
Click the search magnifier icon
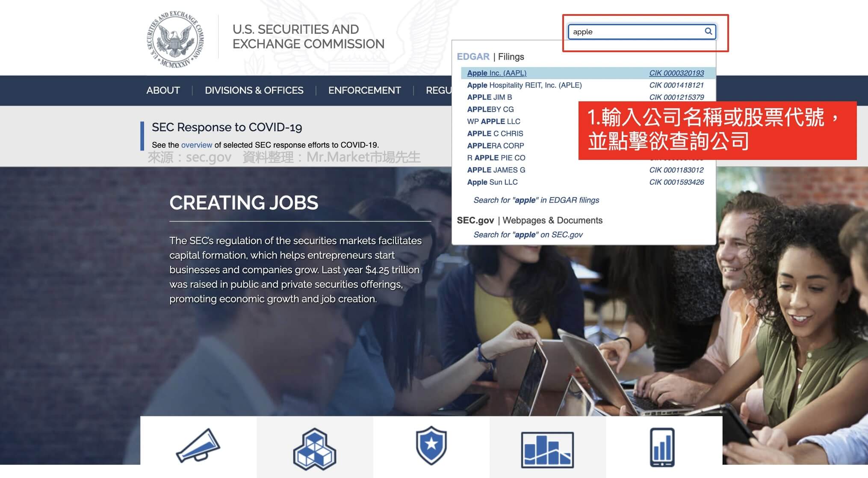[708, 31]
